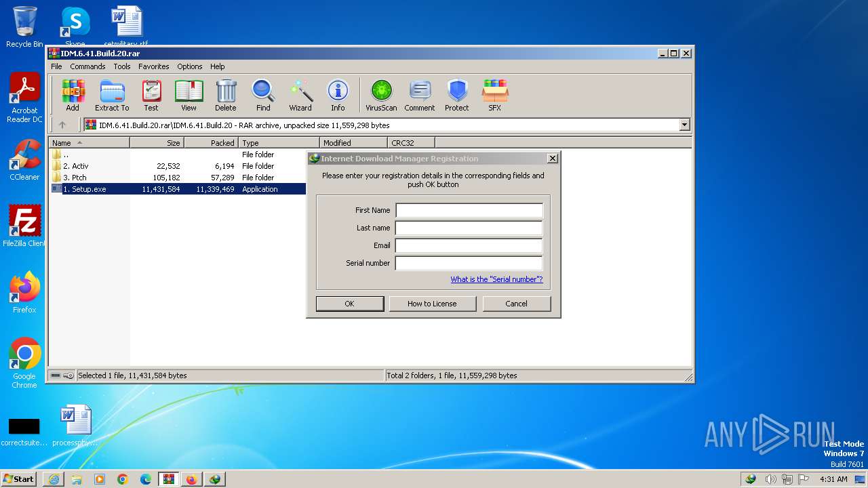Open the Favorites menu
This screenshot has height=488, width=868.
154,66
